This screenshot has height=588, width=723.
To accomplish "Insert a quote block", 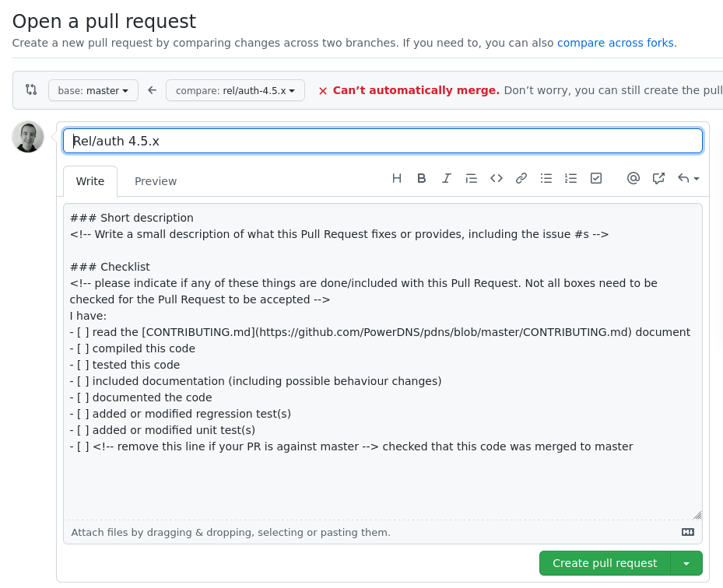I will (x=472, y=178).
